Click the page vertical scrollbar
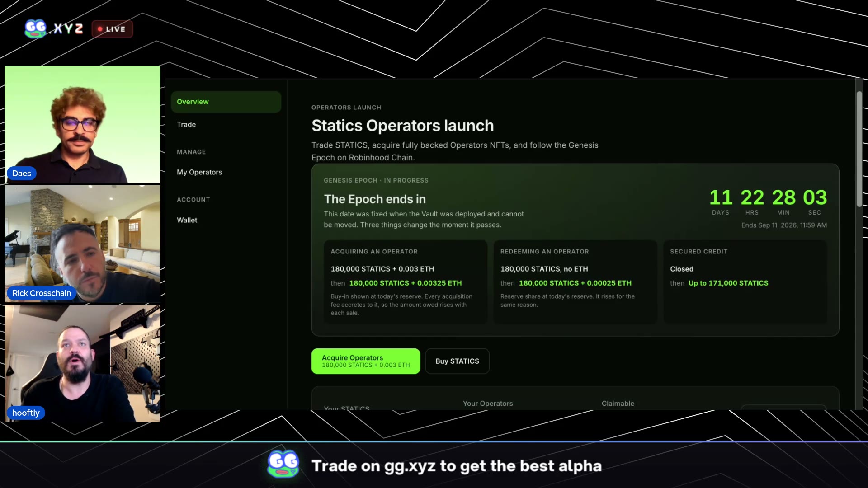Image resolution: width=868 pixels, height=488 pixels. (x=859, y=149)
